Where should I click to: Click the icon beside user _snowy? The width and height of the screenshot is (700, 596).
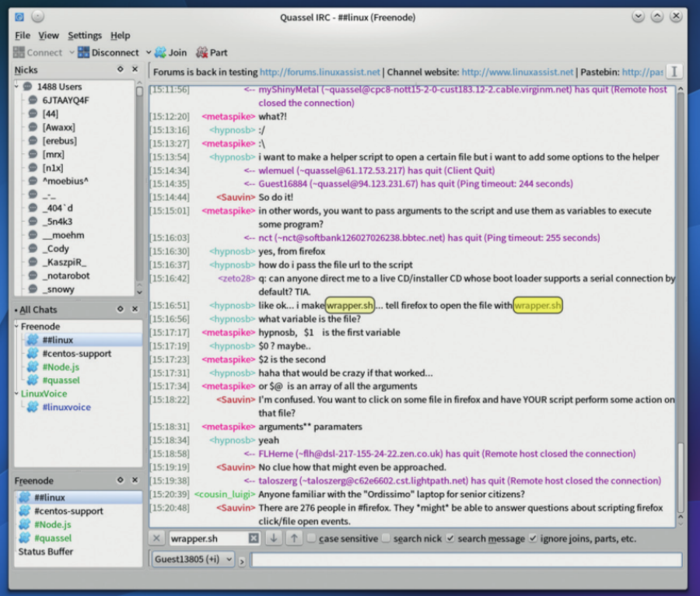[x=33, y=289]
